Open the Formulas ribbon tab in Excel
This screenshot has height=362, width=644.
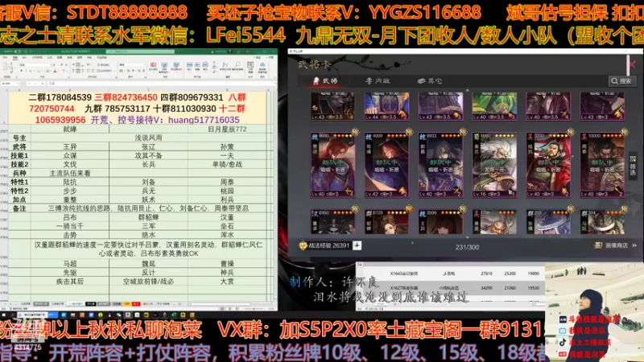click(50, 57)
